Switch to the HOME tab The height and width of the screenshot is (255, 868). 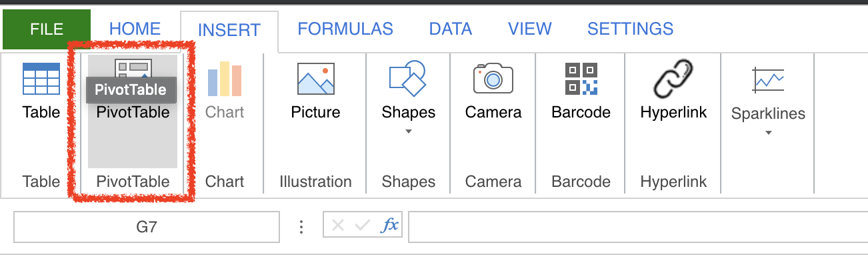(135, 29)
